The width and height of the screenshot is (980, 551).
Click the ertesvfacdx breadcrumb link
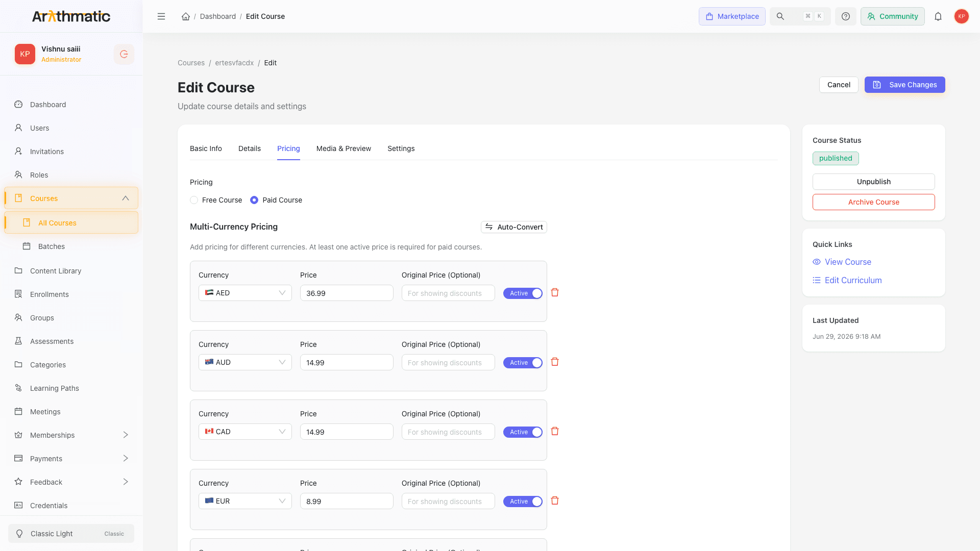pyautogui.click(x=234, y=63)
